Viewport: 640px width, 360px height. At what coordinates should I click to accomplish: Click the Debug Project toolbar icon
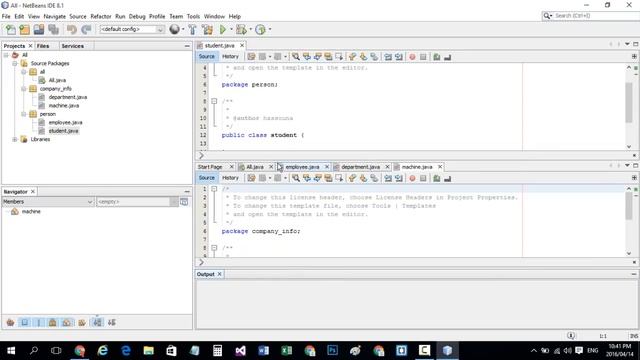coord(241,29)
